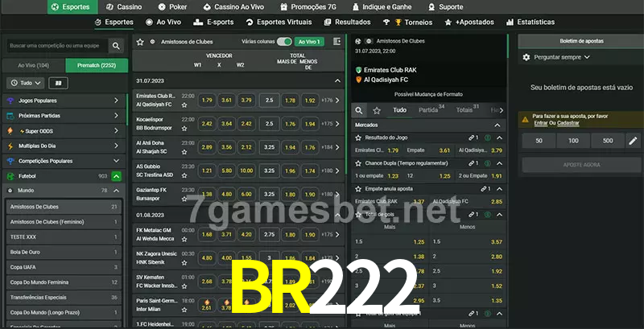Collapse the Futebol sports list
The width and height of the screenshot is (644, 329).
116,176
